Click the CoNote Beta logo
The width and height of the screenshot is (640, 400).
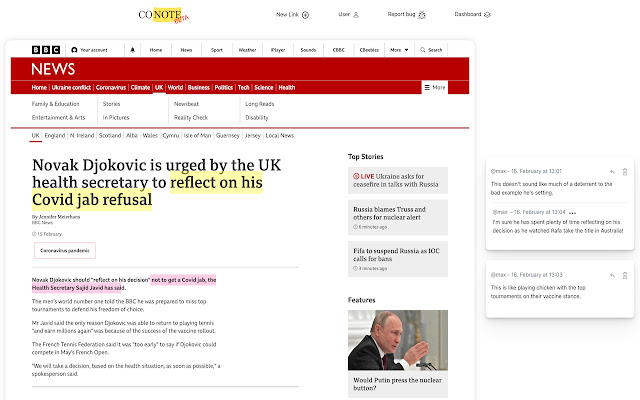[x=163, y=16]
